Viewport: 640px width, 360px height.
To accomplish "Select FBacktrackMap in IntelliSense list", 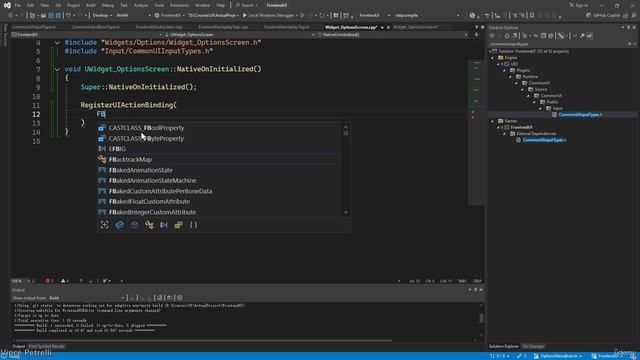I will click(219, 160).
